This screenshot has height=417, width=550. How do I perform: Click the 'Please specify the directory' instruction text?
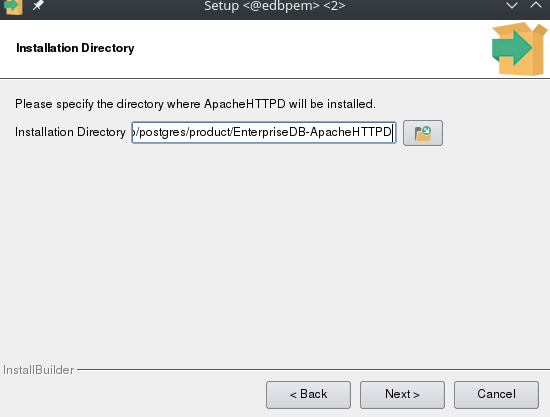point(195,104)
